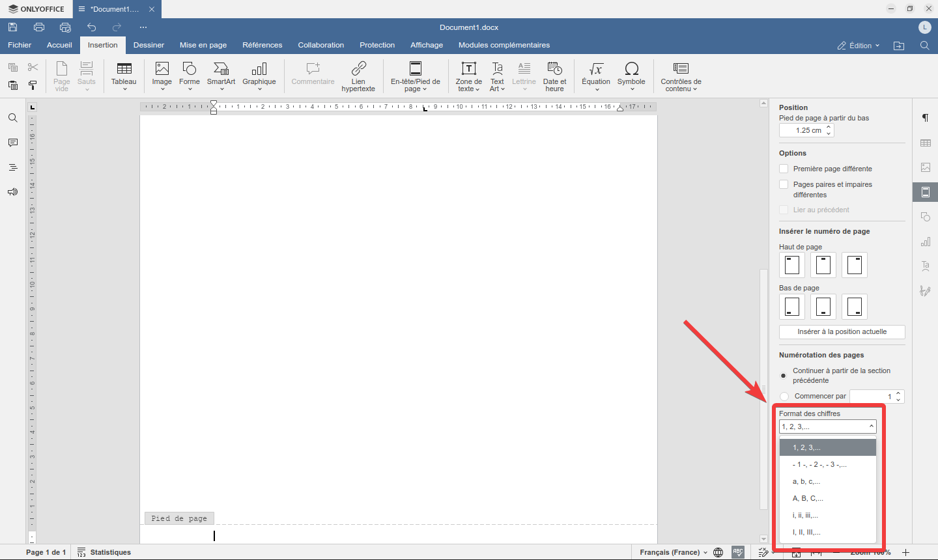Check Pages paires et impaires différentes
This screenshot has height=560, width=938.
pyautogui.click(x=784, y=184)
